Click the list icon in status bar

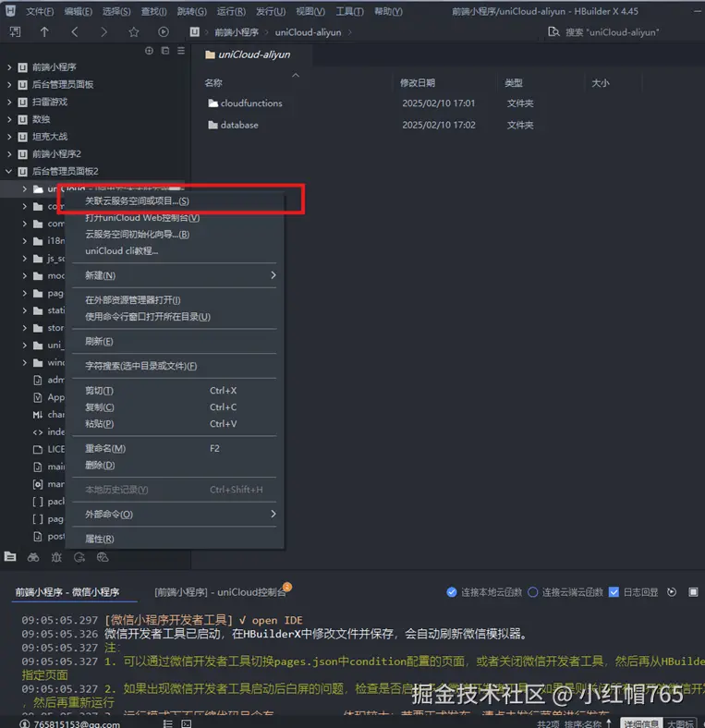(167, 723)
